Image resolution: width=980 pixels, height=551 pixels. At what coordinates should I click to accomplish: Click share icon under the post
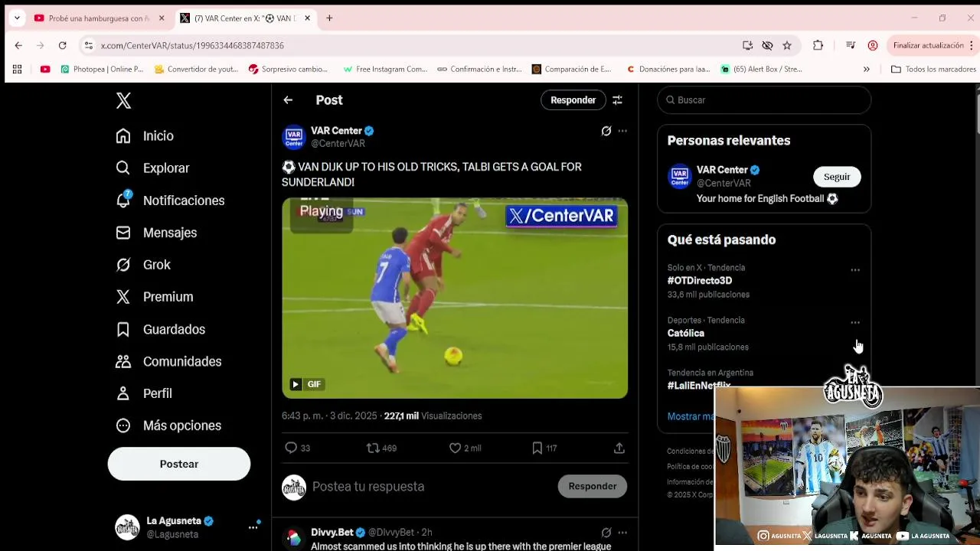[619, 448]
